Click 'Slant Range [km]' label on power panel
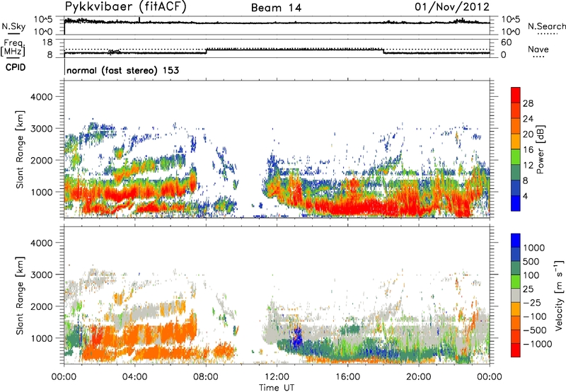The width and height of the screenshot is (566, 392). (20, 149)
